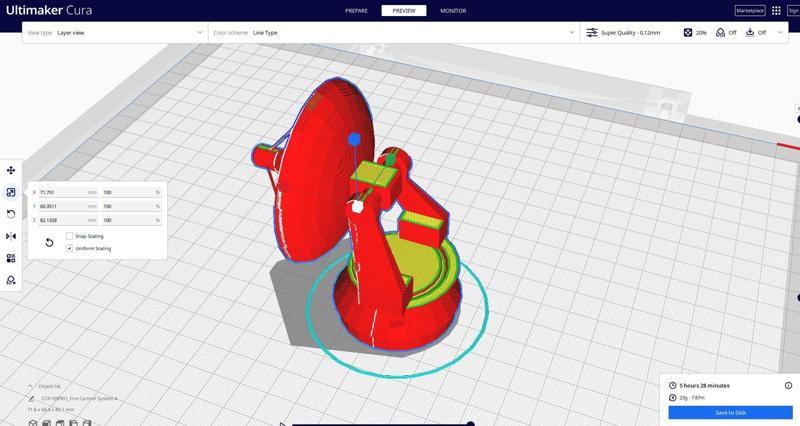Collapse the Object list expander
The image size is (800, 426).
coord(30,386)
